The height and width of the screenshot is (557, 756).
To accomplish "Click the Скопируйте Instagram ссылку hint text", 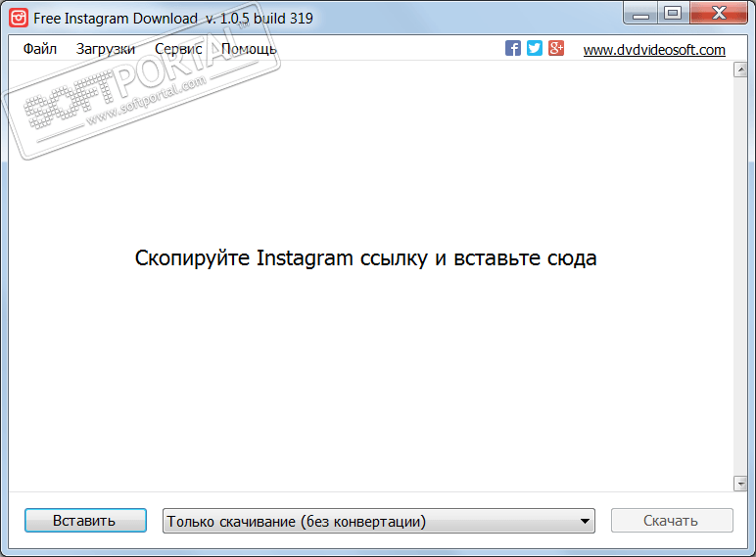I will coord(365,258).
